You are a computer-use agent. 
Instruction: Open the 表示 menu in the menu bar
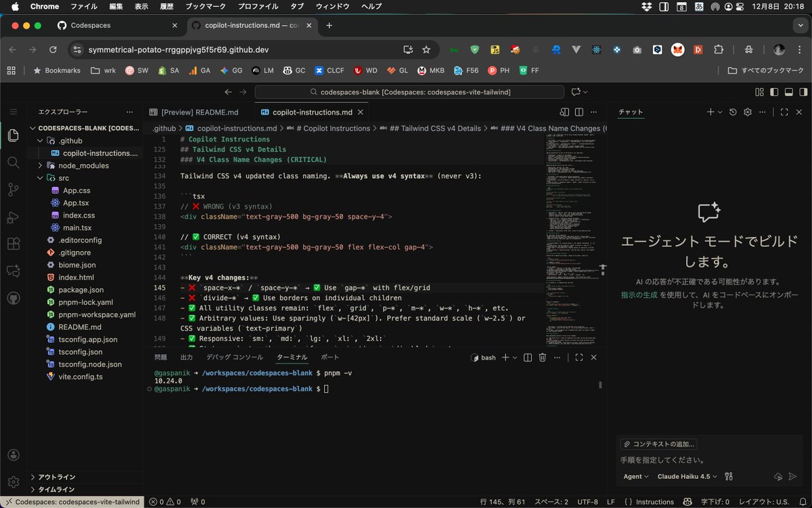tap(141, 6)
